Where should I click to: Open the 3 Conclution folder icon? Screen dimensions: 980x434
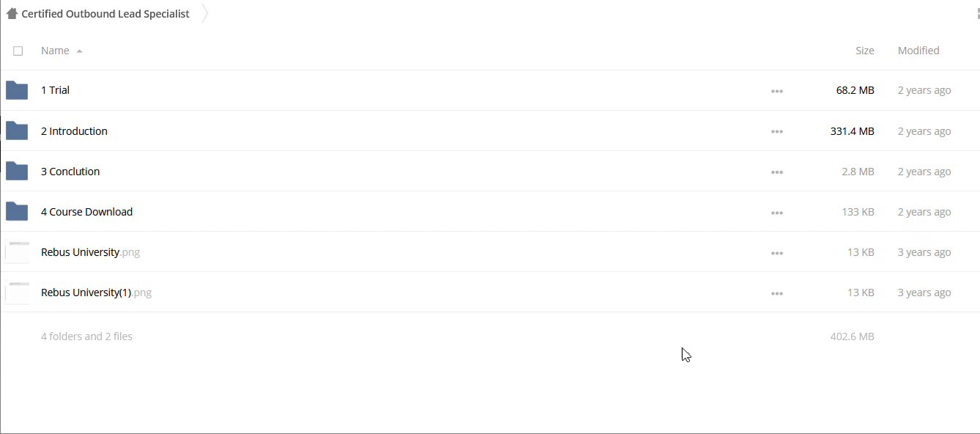pyautogui.click(x=17, y=172)
